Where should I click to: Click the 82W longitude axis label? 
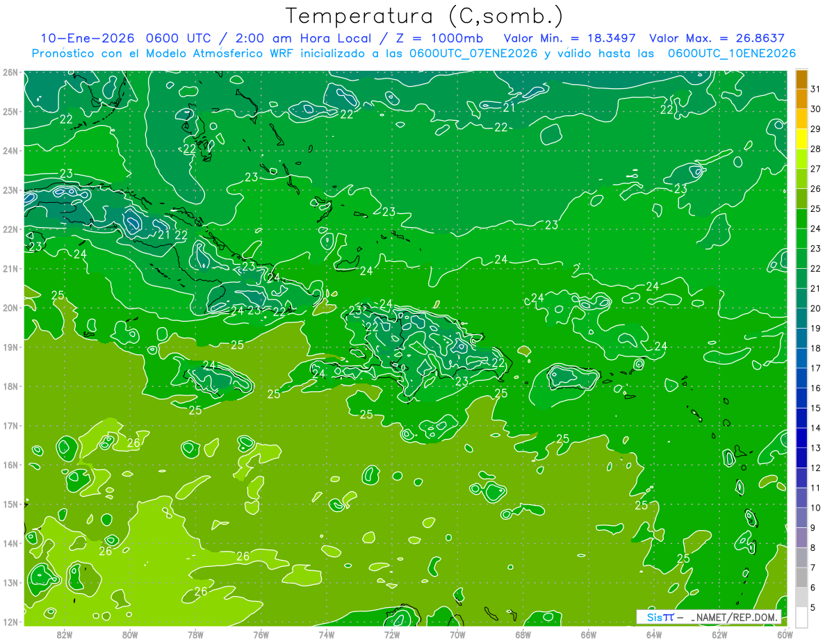tap(65, 634)
